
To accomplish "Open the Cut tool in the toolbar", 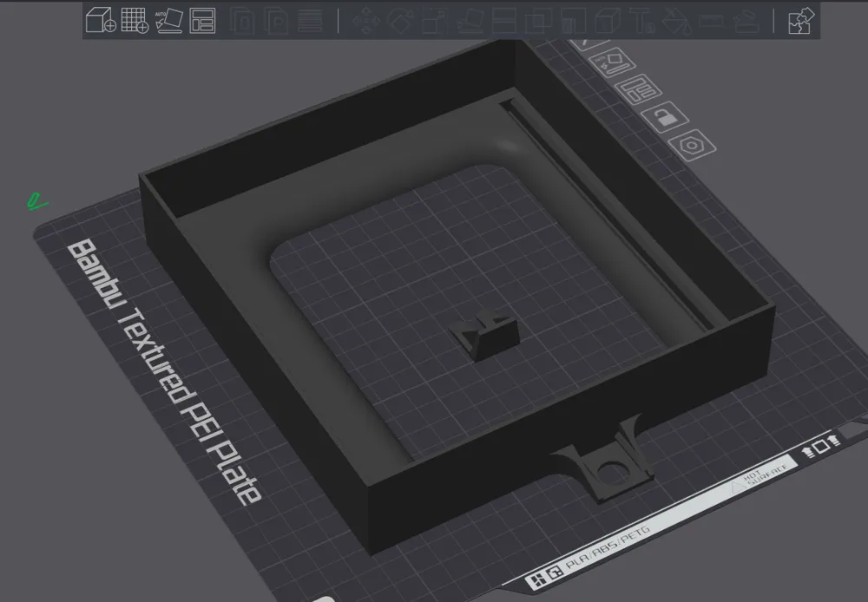I will pos(503,21).
